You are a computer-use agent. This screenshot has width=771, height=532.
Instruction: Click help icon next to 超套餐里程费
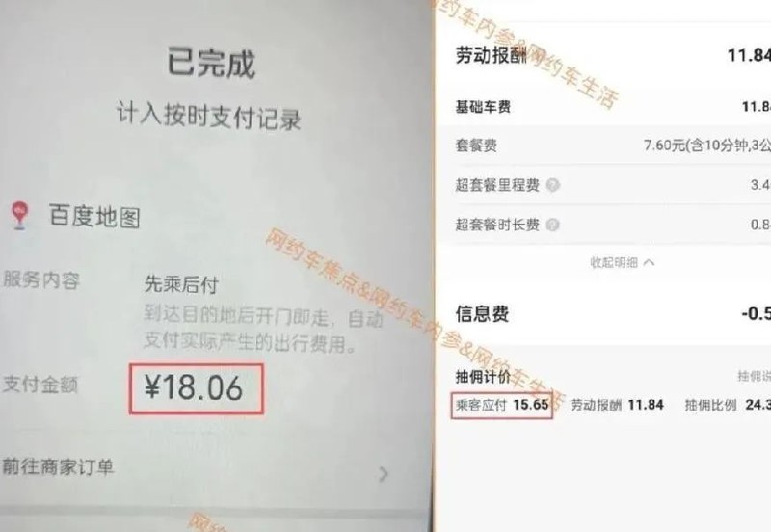(x=552, y=185)
